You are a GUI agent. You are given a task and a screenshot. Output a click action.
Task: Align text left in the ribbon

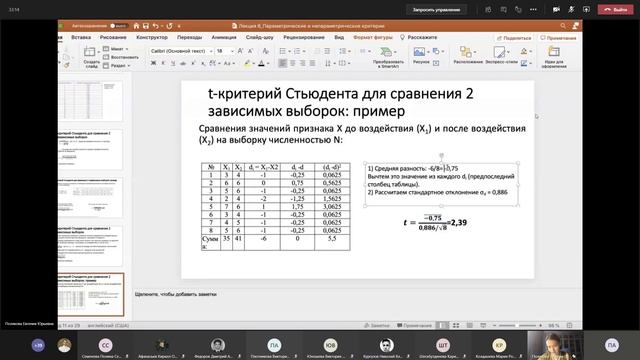point(282,63)
